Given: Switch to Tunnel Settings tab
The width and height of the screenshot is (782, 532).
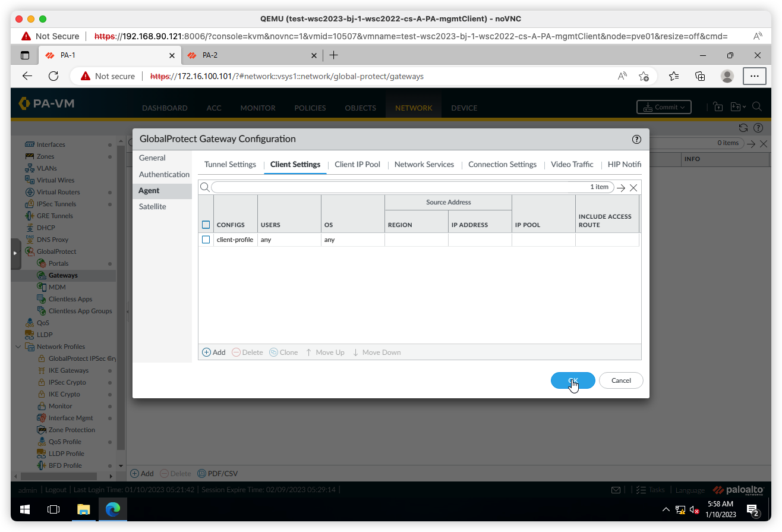Looking at the screenshot, I should 230,165.
